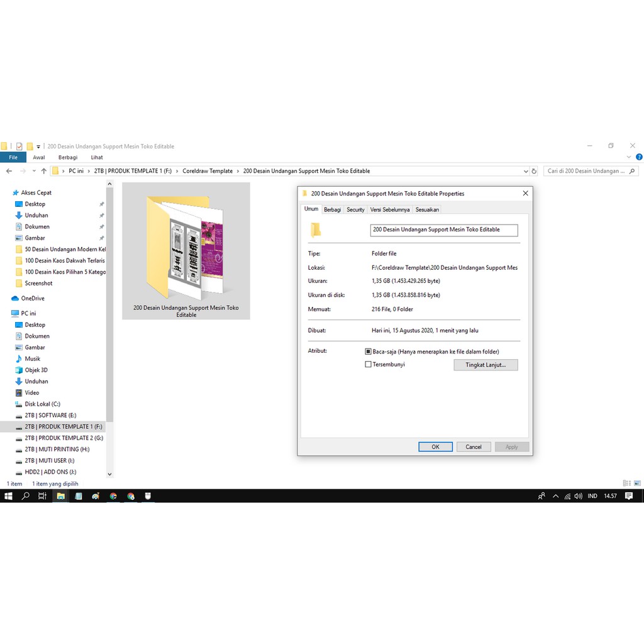This screenshot has width=644, height=644.
Task: Click the folder name text field
Action: click(x=443, y=230)
